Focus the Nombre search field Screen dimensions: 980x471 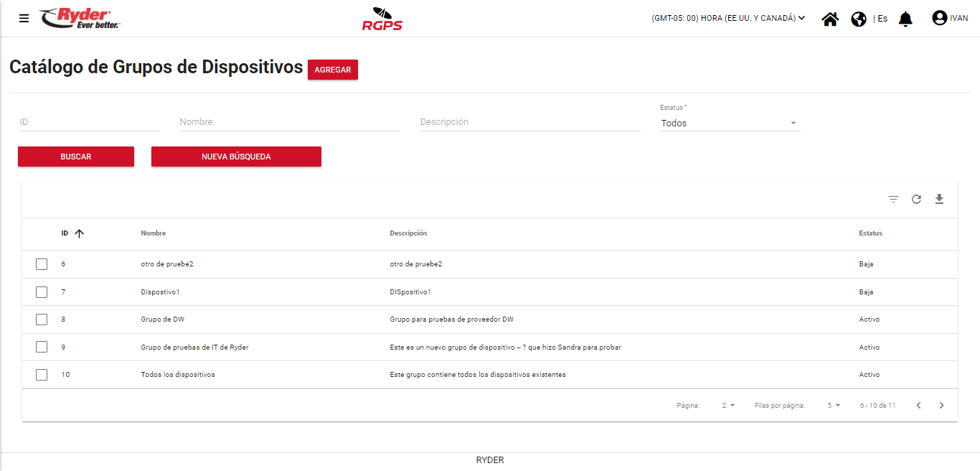pos(289,122)
